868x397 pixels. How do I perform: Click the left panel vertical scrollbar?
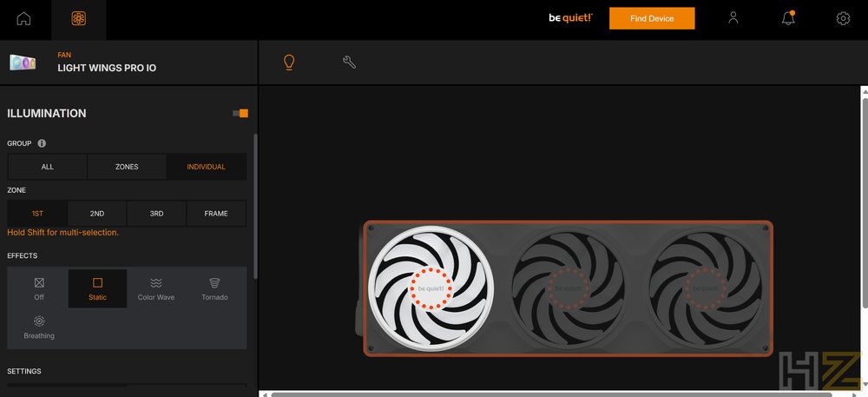tap(255, 206)
